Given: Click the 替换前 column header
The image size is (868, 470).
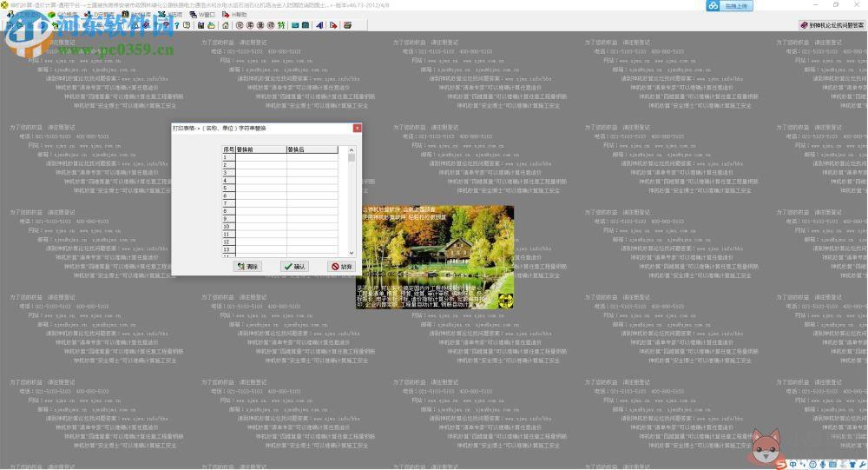Looking at the screenshot, I should pos(260,149).
